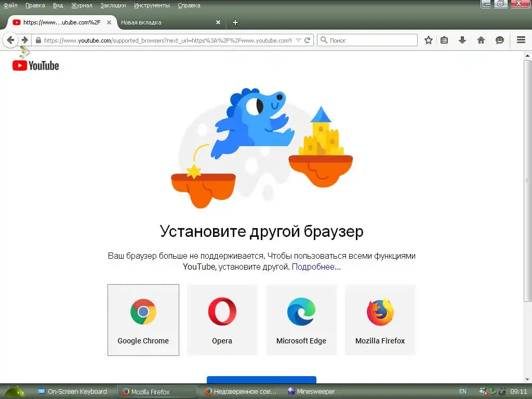
Task: Open the downloads arrow icon
Action: (462, 40)
